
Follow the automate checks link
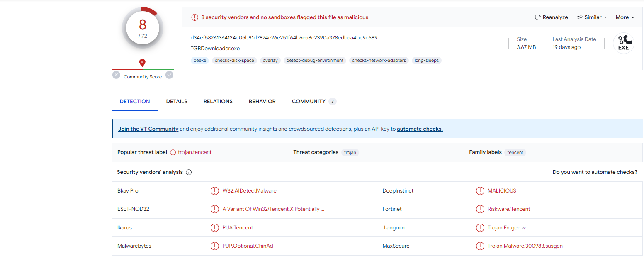coord(420,129)
